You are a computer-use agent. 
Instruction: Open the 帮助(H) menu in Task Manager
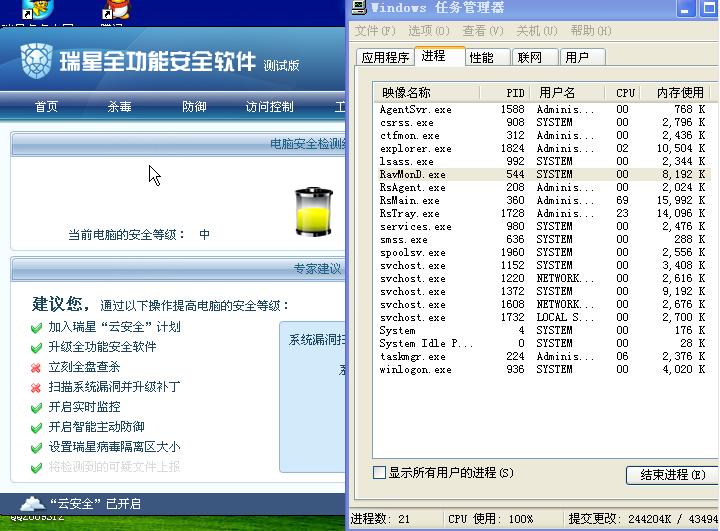click(591, 31)
